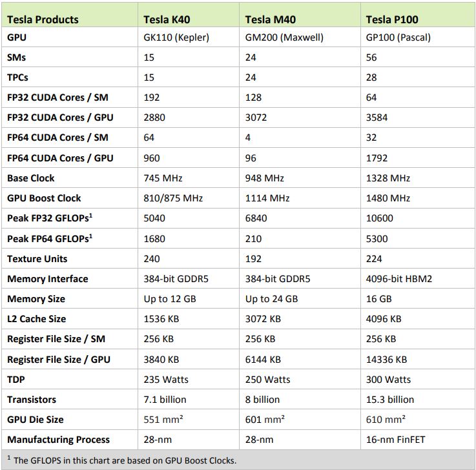Click the GPU Die Size row label

click(x=36, y=420)
